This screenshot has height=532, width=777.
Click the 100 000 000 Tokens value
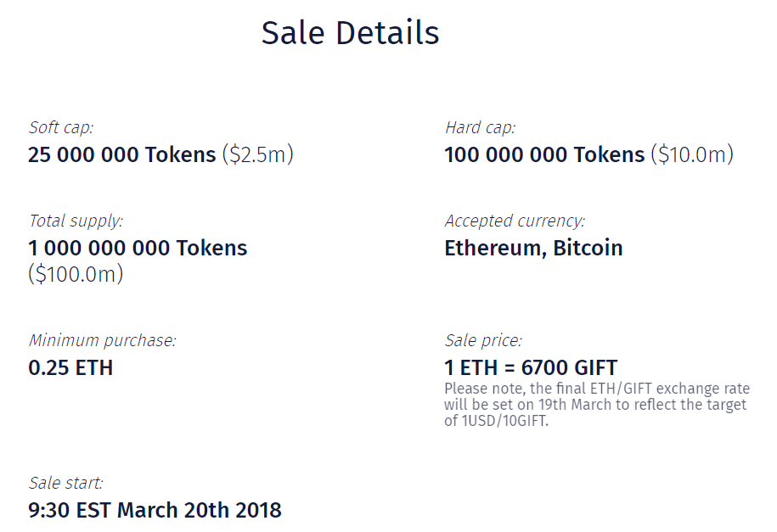544,154
